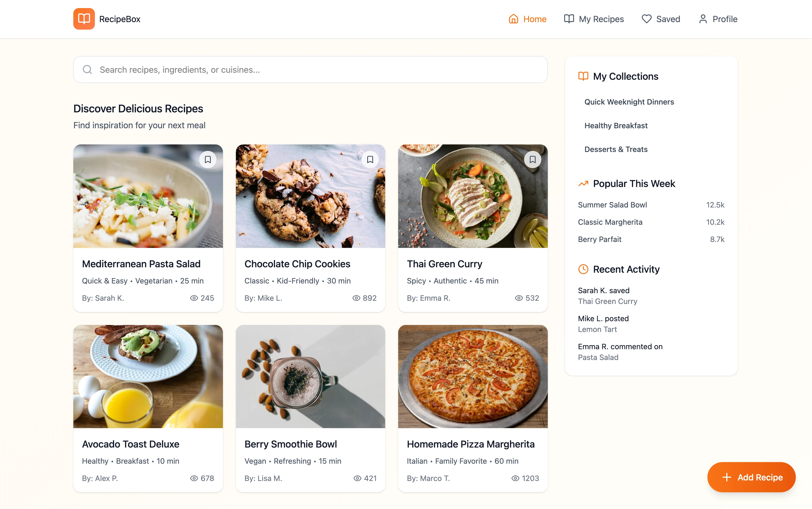Open the Homemade Pizza Margherita photo

pyautogui.click(x=473, y=376)
